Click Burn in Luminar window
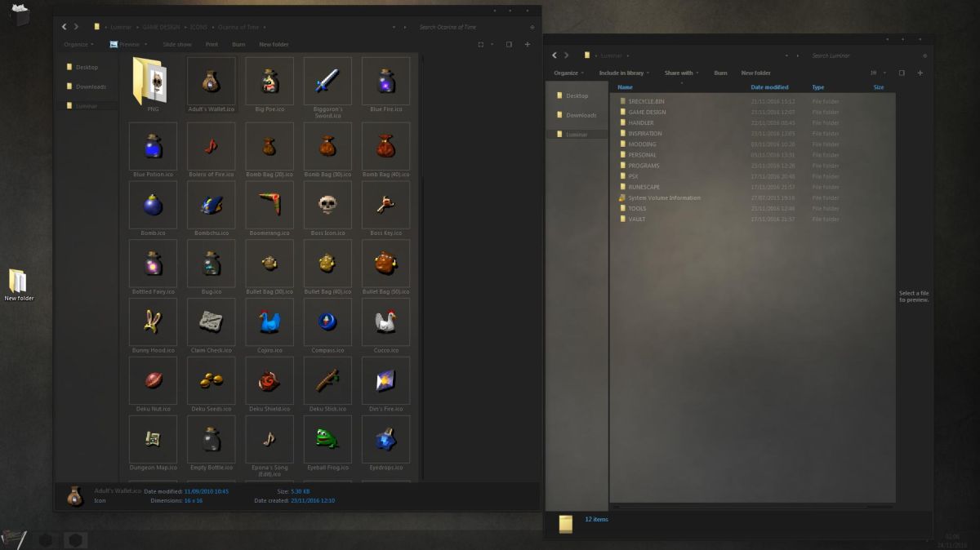The image size is (980, 550). click(720, 73)
